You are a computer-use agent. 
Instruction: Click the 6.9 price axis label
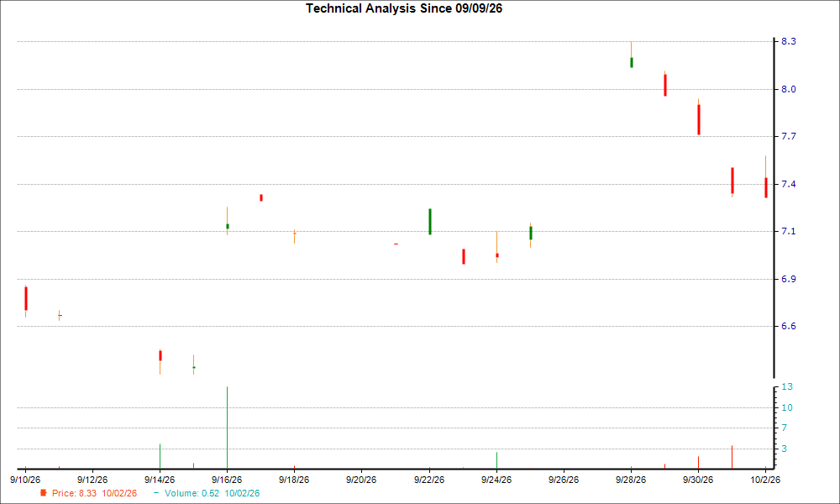788,279
